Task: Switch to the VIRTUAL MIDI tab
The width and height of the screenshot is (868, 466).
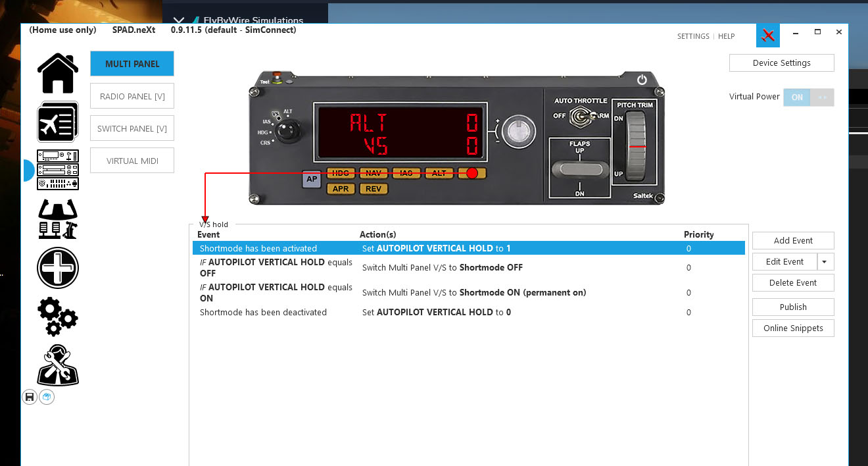Action: click(132, 160)
